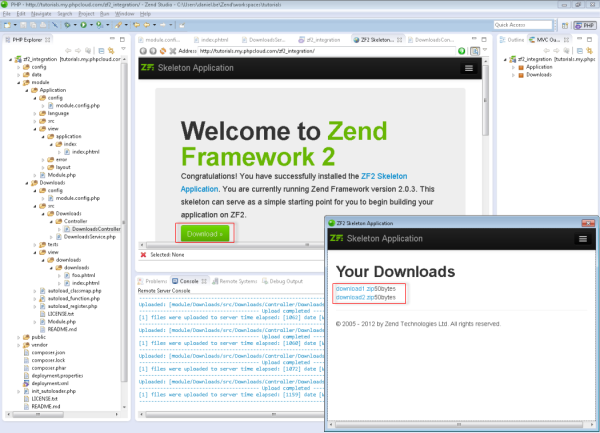Switch to the Remote Systems tab
The height and width of the screenshot is (433, 600).
[x=234, y=282]
